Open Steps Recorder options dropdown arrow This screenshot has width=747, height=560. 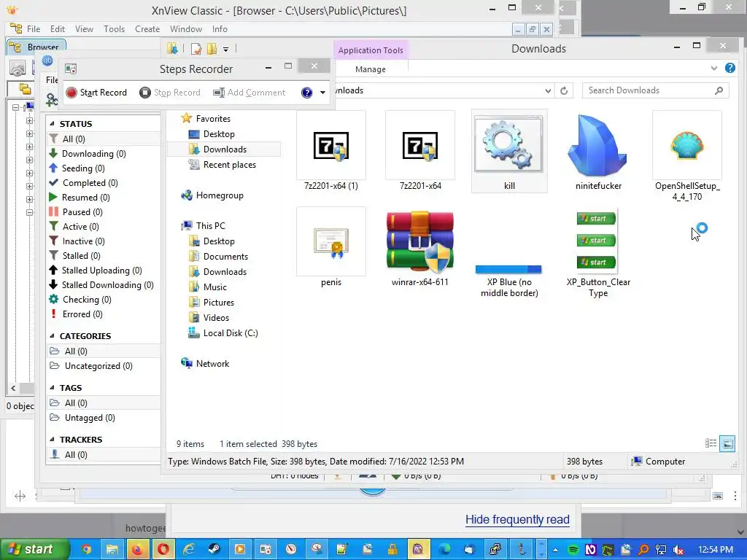click(322, 93)
